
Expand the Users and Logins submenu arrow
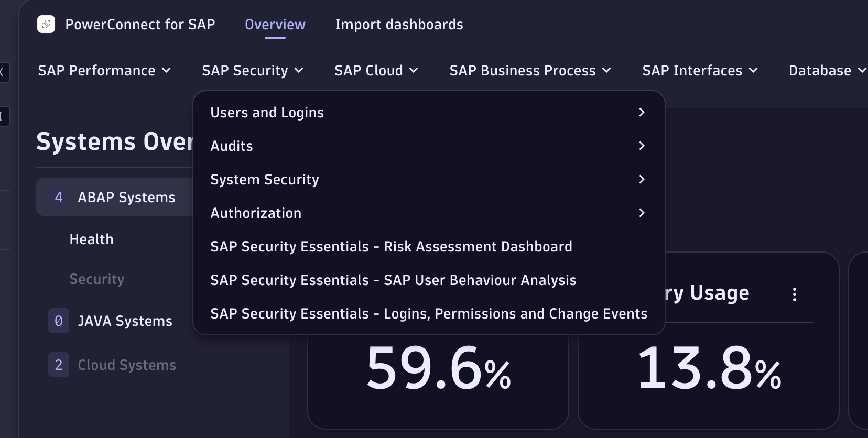(x=642, y=112)
